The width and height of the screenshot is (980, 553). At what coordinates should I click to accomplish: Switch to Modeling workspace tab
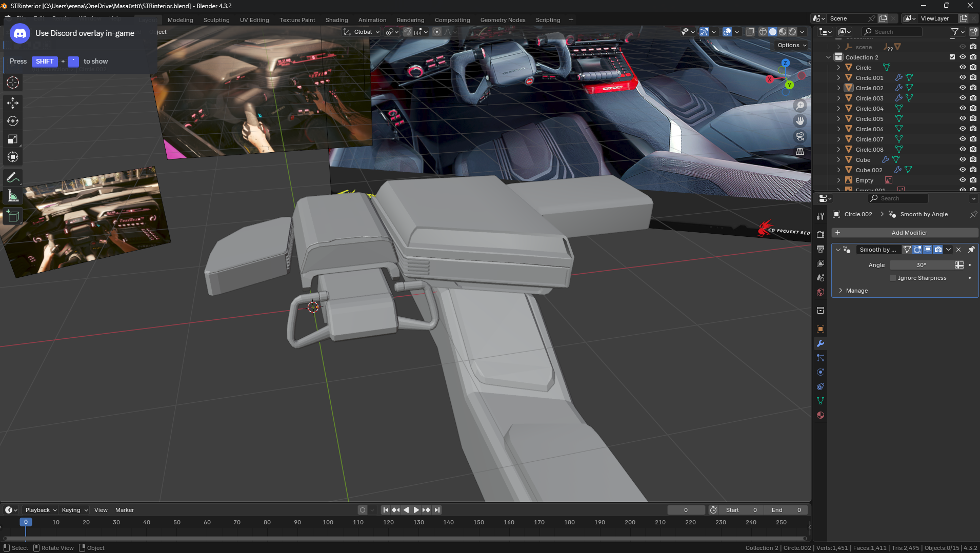point(180,20)
